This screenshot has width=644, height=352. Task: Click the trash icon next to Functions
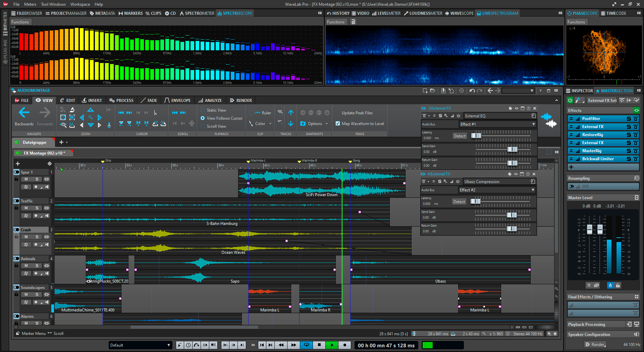pos(353,21)
